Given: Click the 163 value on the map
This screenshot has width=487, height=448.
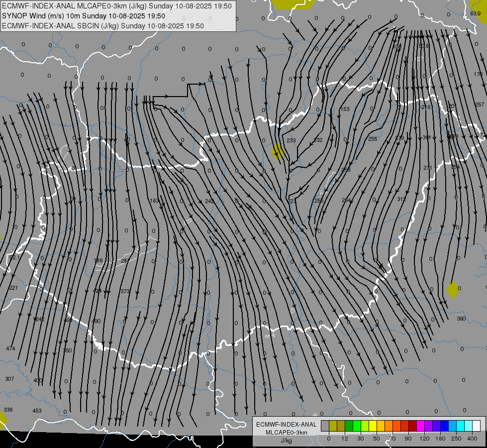Looking at the screenshot, I should point(154,201).
